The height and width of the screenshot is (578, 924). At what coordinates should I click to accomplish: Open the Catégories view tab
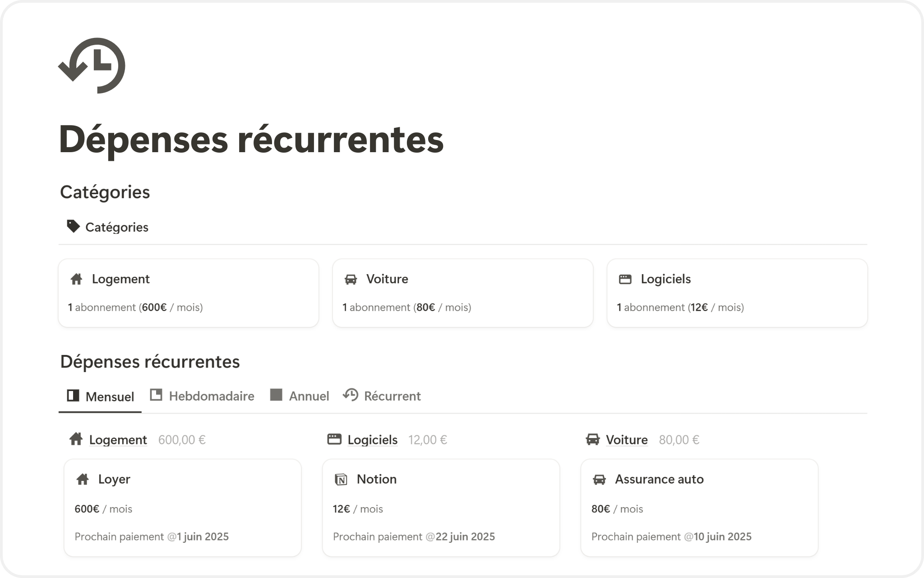(116, 227)
